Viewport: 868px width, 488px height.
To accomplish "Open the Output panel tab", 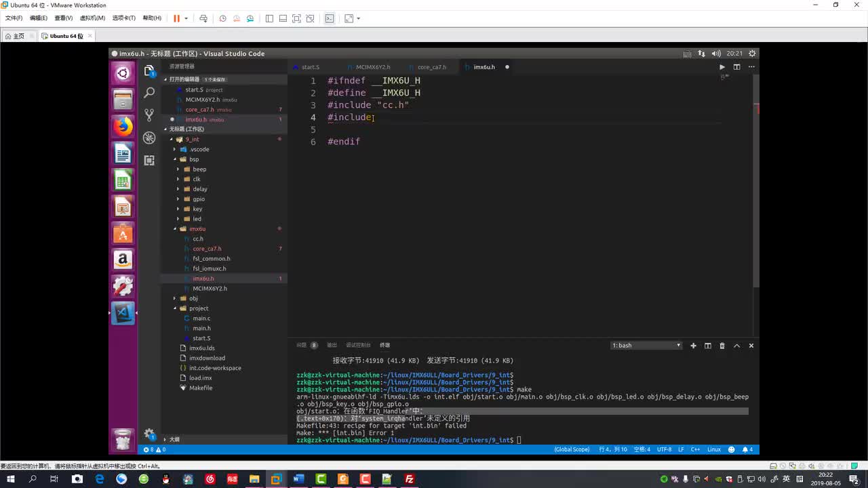I will (x=332, y=345).
